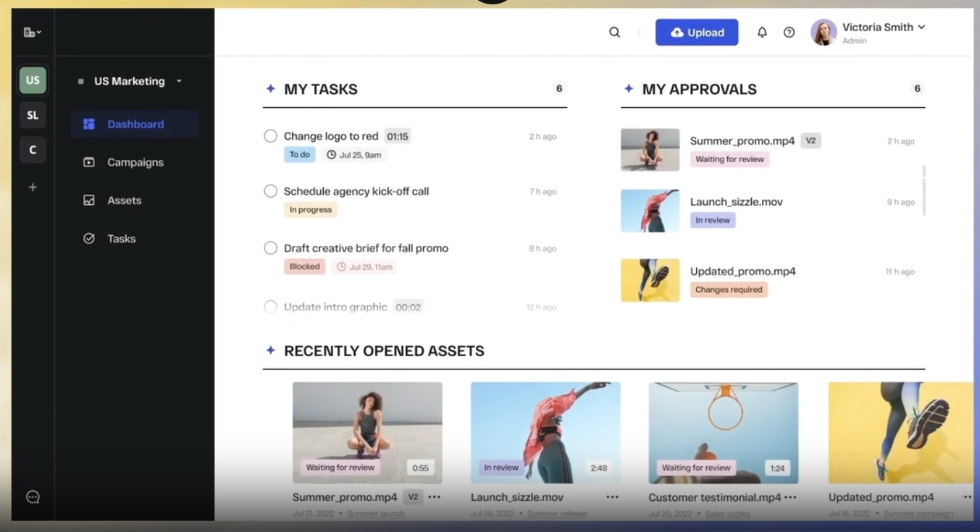Open the organization switcher at sidebar top

(32, 32)
